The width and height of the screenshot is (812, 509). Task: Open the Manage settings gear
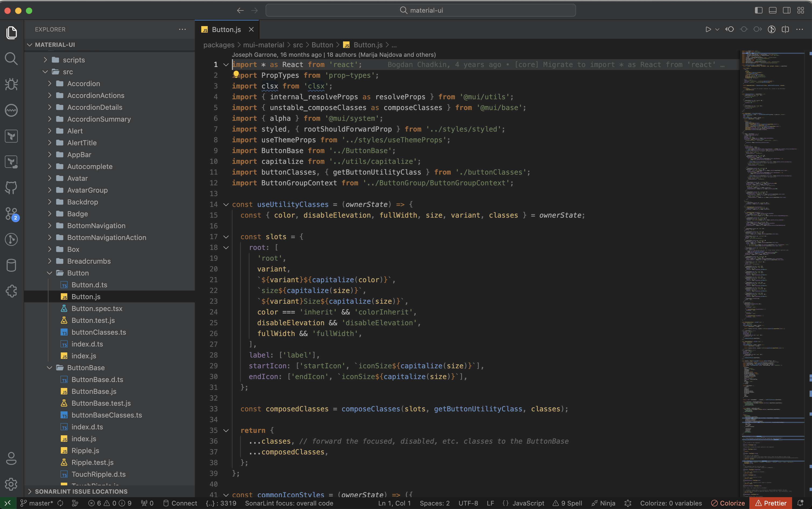coord(12,484)
